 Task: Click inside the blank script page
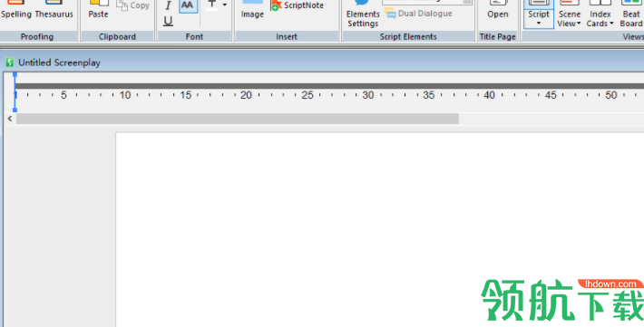pyautogui.click(x=380, y=230)
